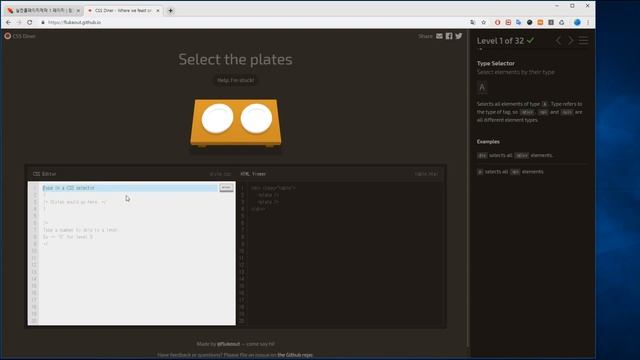This screenshot has height=360, width=640.
Task: Click the enter button in the CSS editor
Action: coord(226,188)
